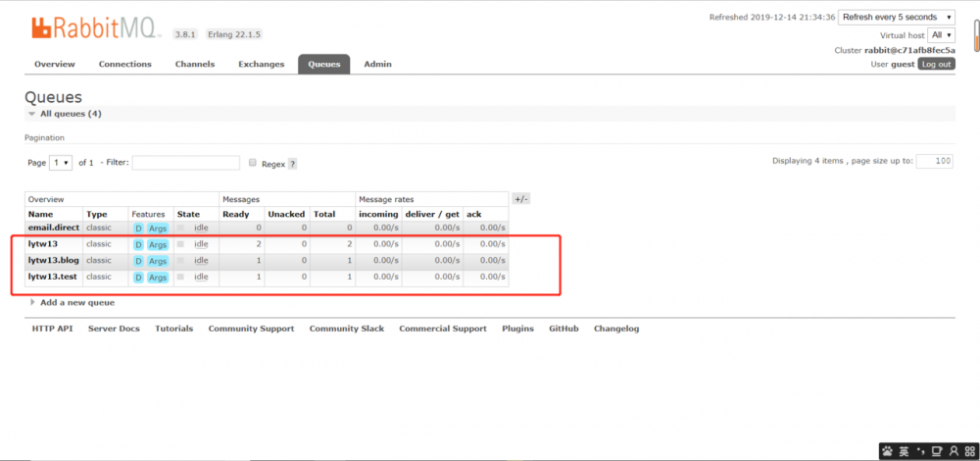Open the IME toolbox grid icon
980x461 pixels.
[x=969, y=451]
